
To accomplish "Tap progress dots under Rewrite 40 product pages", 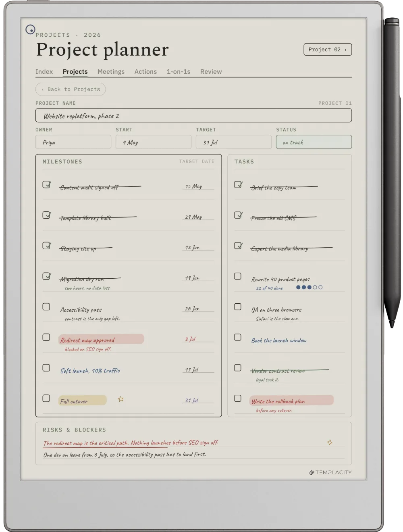I will coord(309,287).
